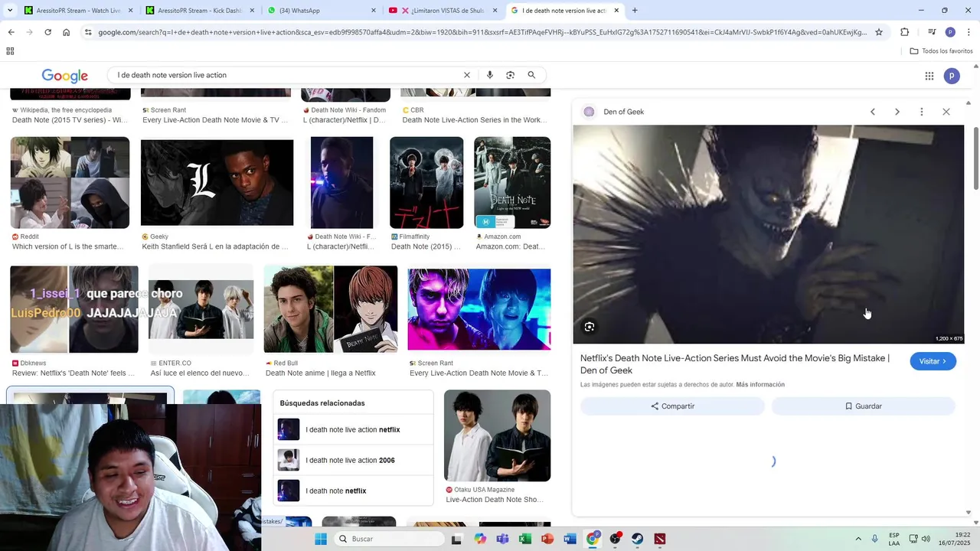Open the apps shortcut in bookmarks bar

[10, 51]
